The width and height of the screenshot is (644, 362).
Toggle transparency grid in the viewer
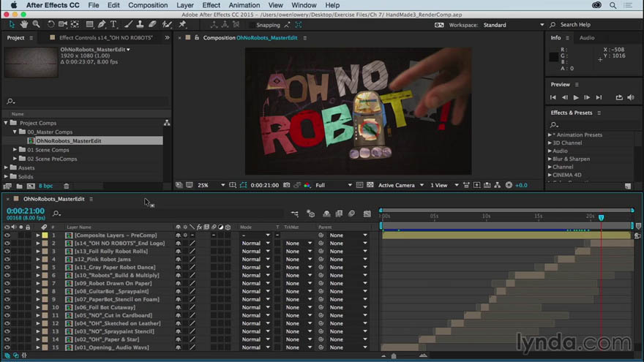(370, 185)
